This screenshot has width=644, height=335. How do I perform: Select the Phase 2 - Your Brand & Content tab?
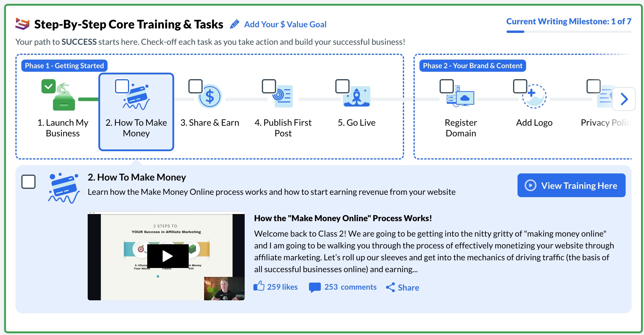[472, 66]
